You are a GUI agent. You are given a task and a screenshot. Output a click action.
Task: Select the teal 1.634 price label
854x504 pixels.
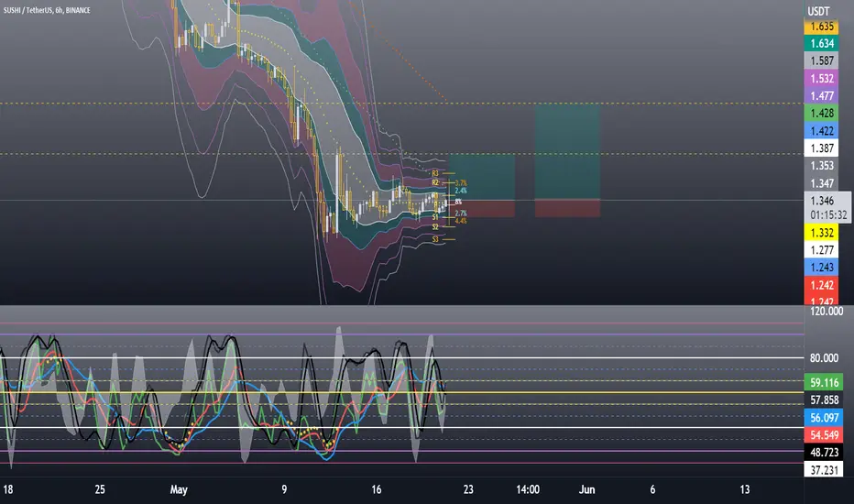pos(821,44)
